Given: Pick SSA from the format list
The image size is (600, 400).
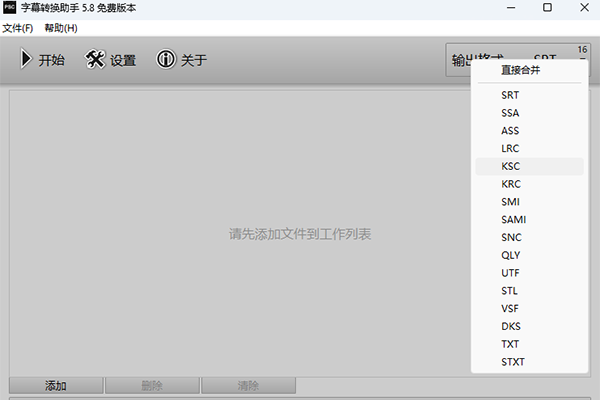Looking at the screenshot, I should (x=511, y=113).
